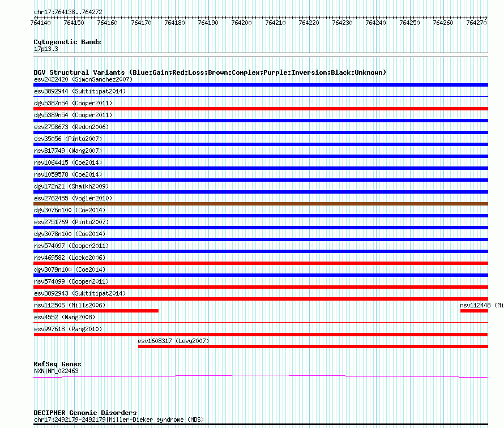
Task: Click the short red bar under nsv112448
Action: point(474,311)
